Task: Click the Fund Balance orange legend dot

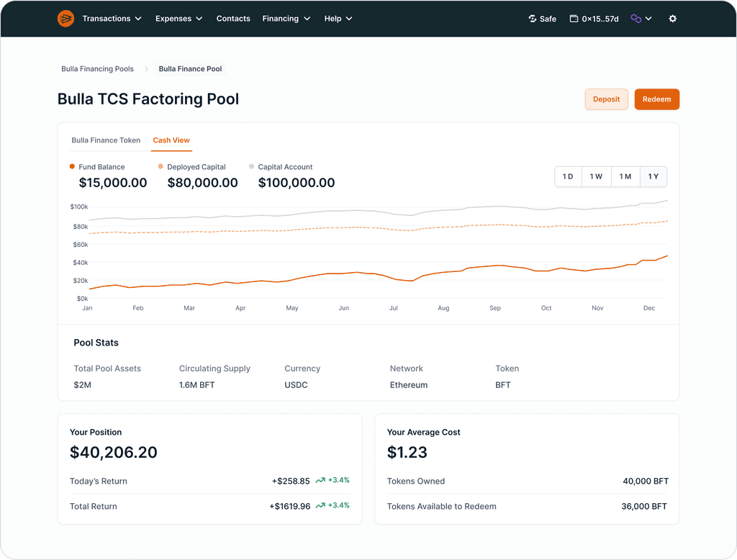Action: point(73,166)
